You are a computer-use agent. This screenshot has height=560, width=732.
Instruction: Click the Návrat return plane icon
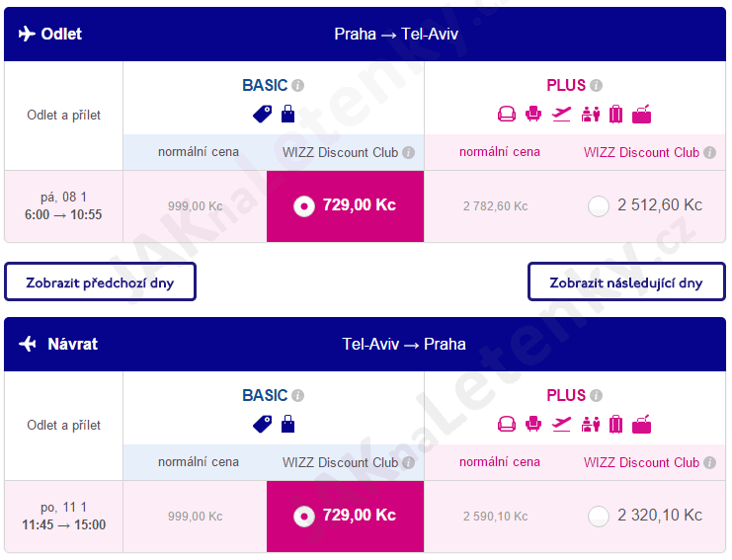click(28, 344)
